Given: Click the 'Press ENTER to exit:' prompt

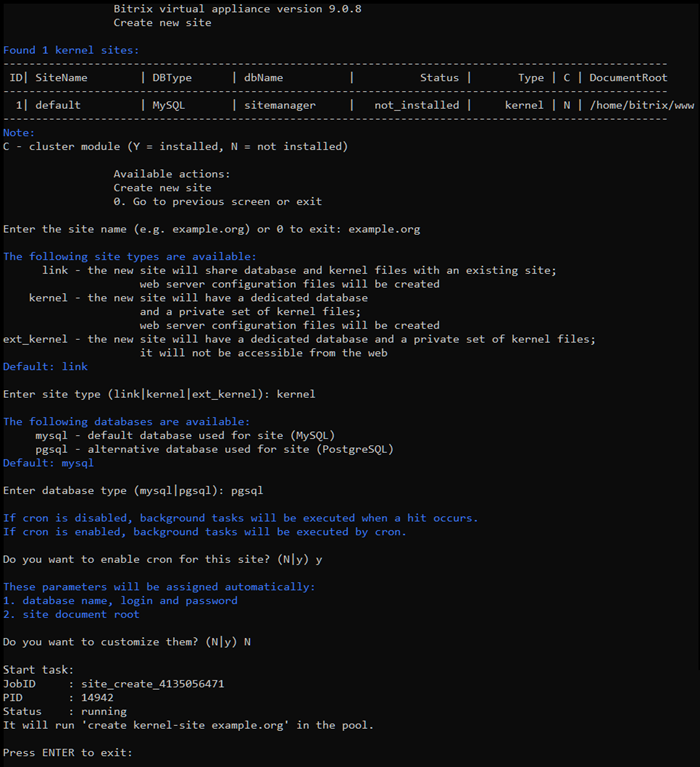Looking at the screenshot, I should point(67,751).
